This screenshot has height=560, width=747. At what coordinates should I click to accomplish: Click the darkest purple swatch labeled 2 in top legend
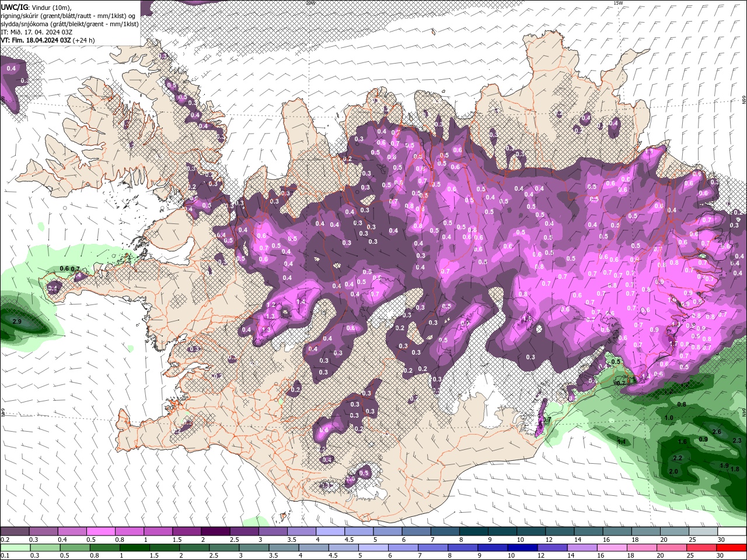pyautogui.click(x=215, y=531)
